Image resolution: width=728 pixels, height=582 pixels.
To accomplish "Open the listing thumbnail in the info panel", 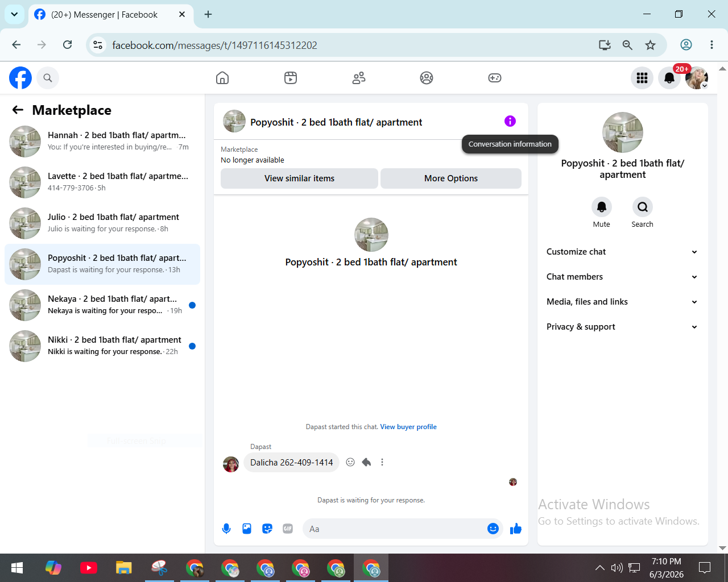I will point(623,132).
